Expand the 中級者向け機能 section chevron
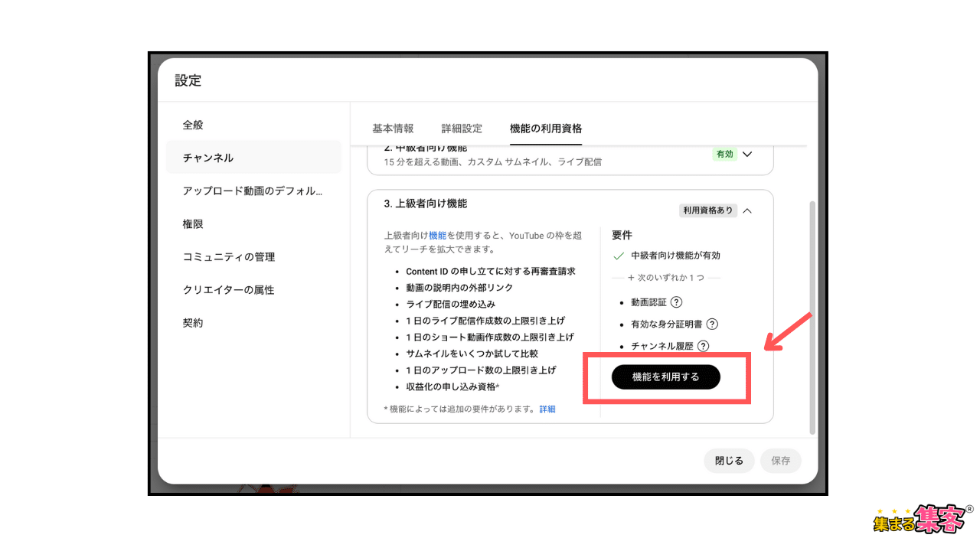The width and height of the screenshot is (980, 551). [x=748, y=154]
